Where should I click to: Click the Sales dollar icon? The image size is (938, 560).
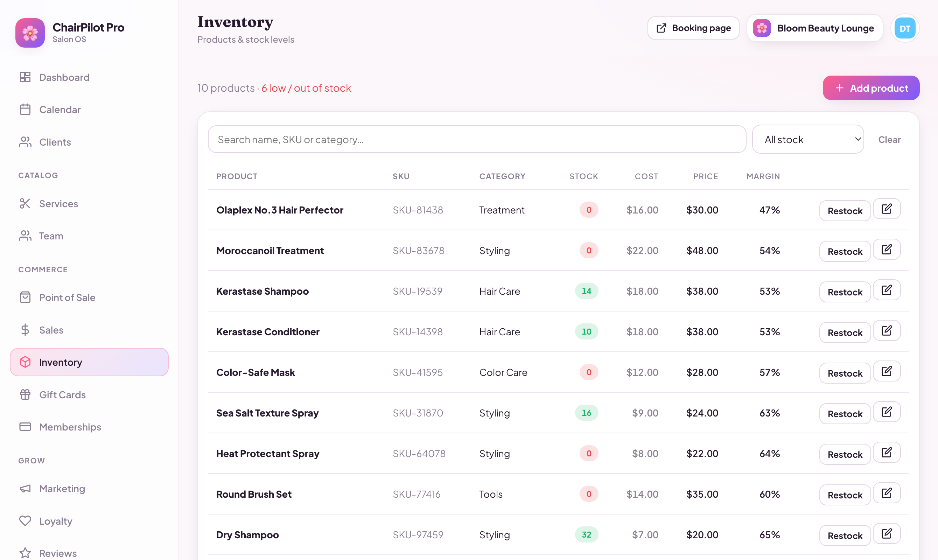25,330
